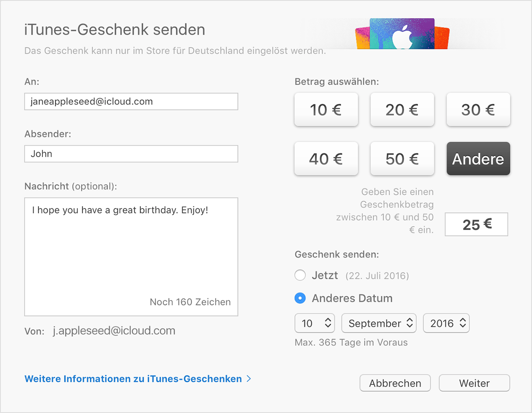This screenshot has width=532, height=413.
Task: Select the 40 € amount option
Action: [x=326, y=159]
